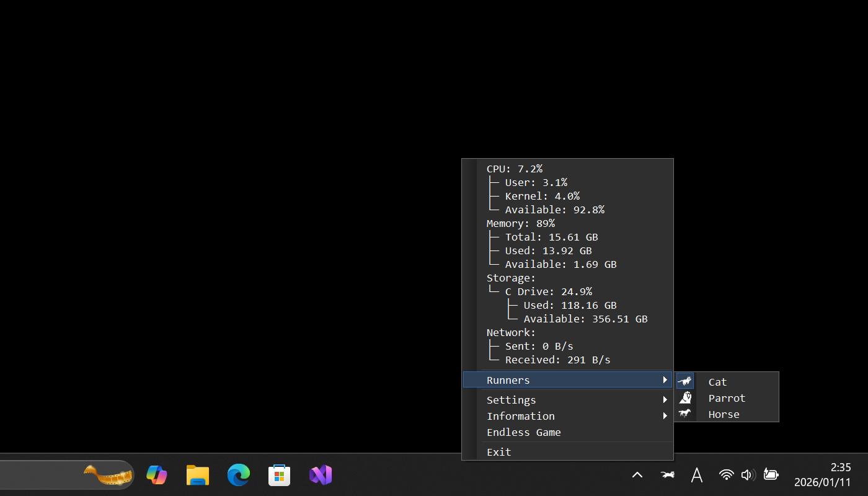Switch the runner to Parrot
The image size is (868, 496).
[726, 397]
